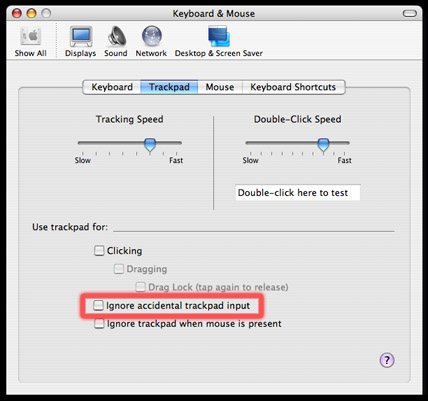
Task: Open the Displays preferences icon
Action: (x=81, y=42)
